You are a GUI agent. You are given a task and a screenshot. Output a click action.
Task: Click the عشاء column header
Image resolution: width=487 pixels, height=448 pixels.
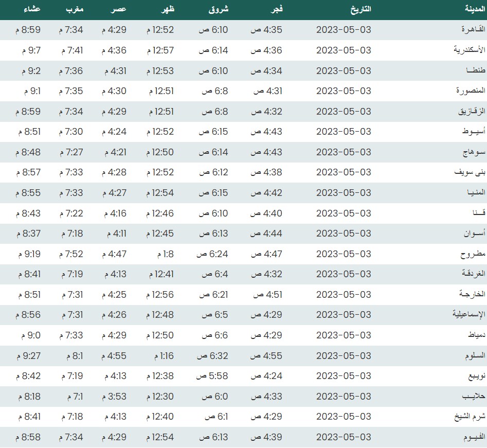32,10
